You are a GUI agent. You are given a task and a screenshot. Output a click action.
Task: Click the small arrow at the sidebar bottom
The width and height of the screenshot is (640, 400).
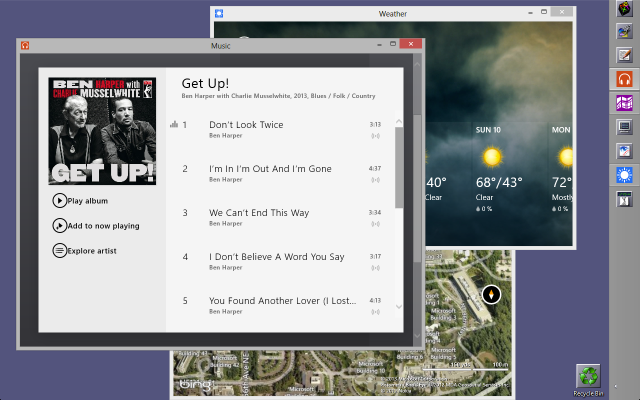point(616,386)
